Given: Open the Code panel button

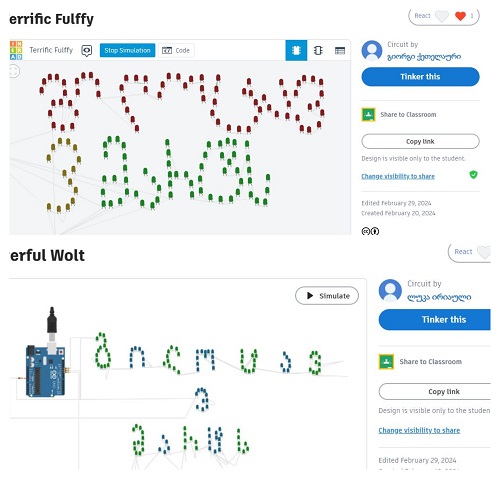Looking at the screenshot, I should click(x=176, y=51).
